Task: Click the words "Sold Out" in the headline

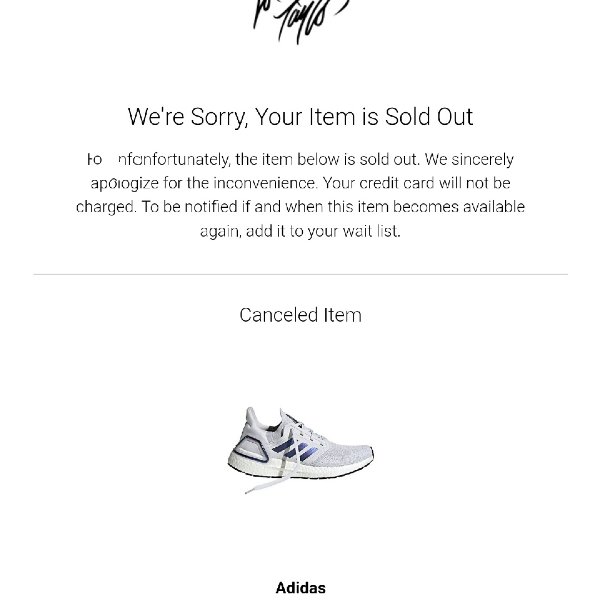Action: tap(429, 117)
